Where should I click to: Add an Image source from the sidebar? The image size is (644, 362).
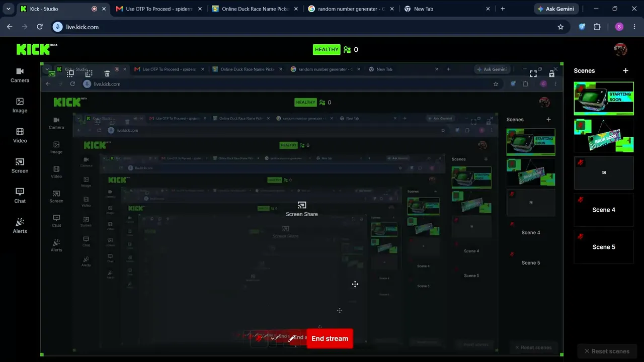coord(20,105)
